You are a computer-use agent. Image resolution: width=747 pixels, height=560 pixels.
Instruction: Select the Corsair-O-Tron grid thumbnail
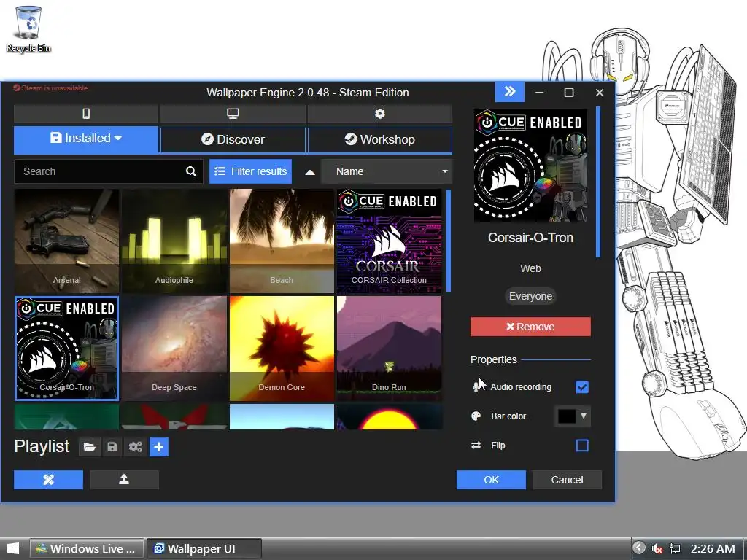[x=66, y=348]
